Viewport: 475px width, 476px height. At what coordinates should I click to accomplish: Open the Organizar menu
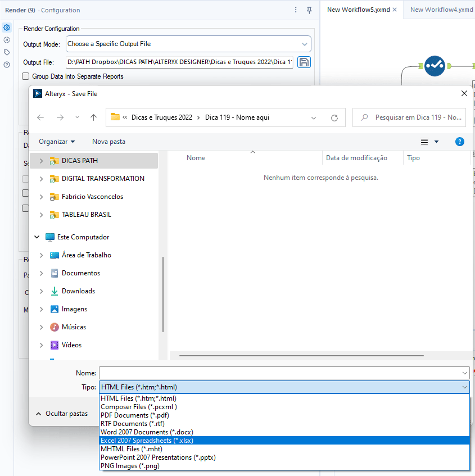pos(57,142)
